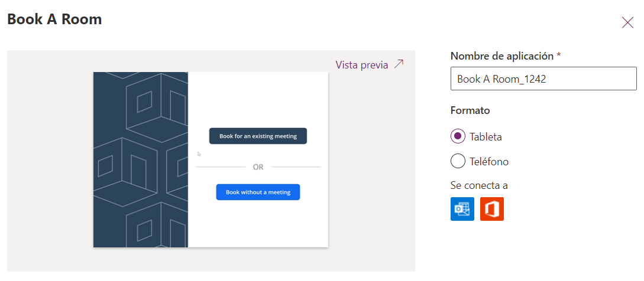This screenshot has height=281, width=644.
Task: Select the Tableta radio button
Action: pos(458,136)
